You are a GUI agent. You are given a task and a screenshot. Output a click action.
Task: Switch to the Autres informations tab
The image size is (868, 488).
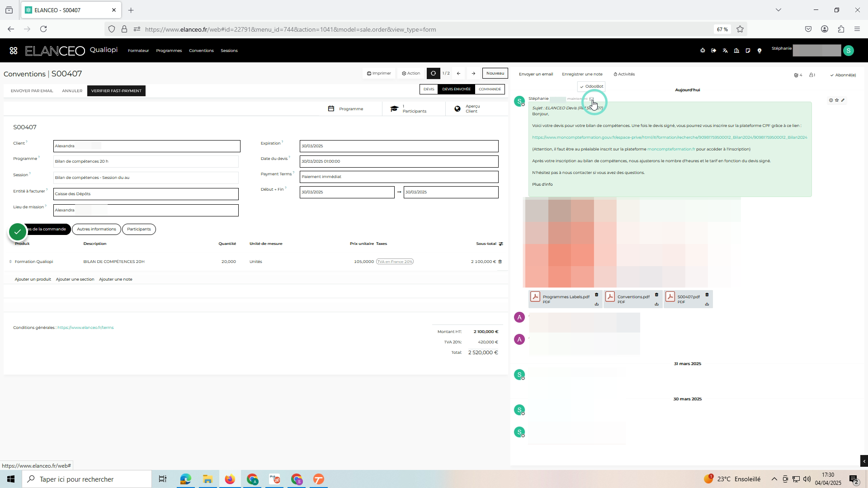[x=96, y=229]
